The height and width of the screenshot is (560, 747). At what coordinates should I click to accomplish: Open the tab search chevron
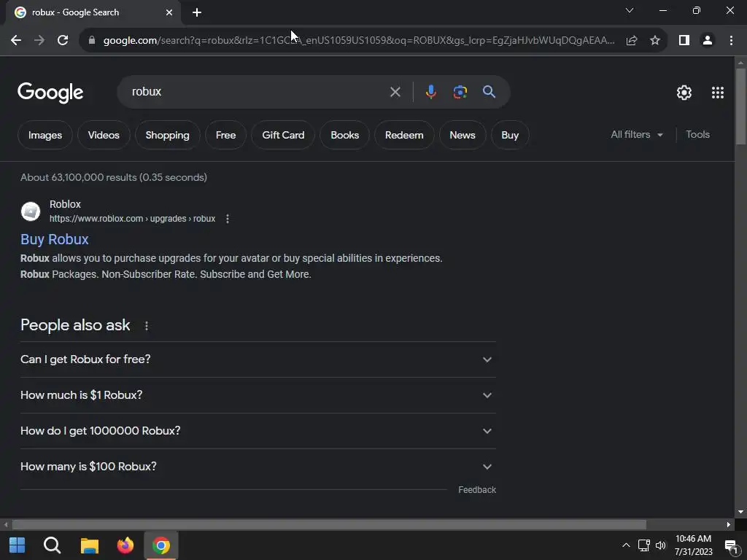(630, 10)
